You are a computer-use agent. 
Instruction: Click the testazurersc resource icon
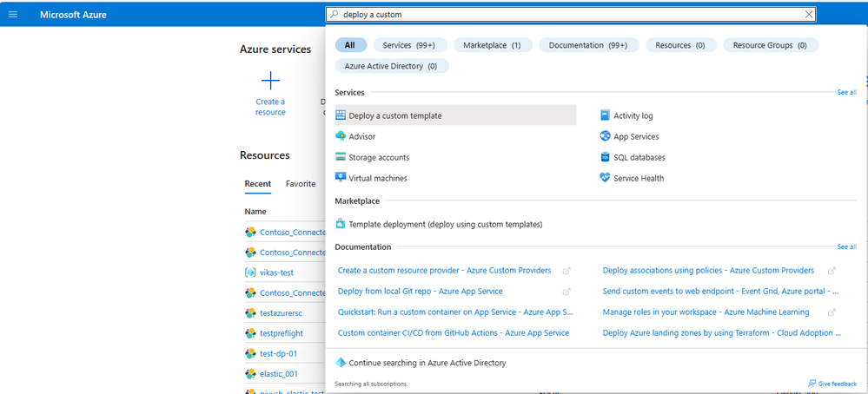click(x=250, y=313)
